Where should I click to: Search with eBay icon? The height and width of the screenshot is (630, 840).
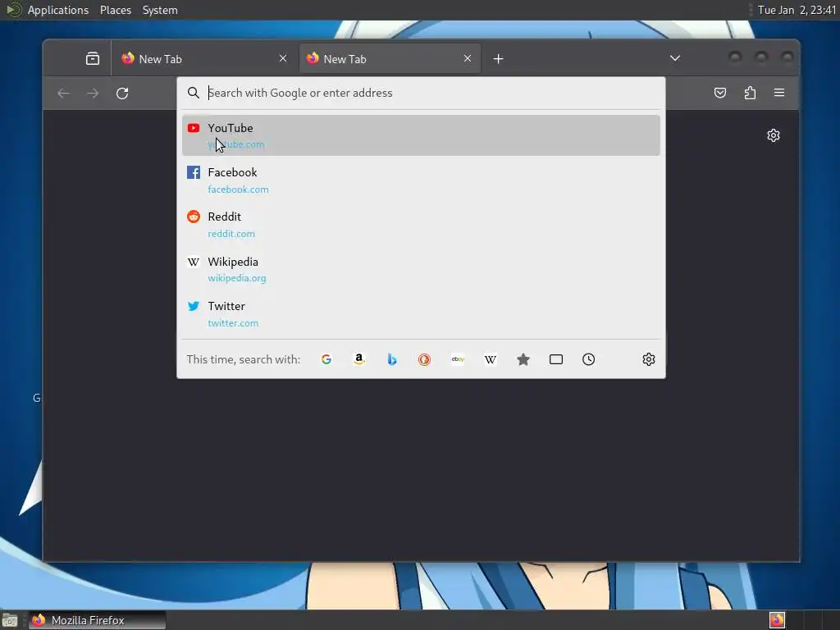[458, 359]
